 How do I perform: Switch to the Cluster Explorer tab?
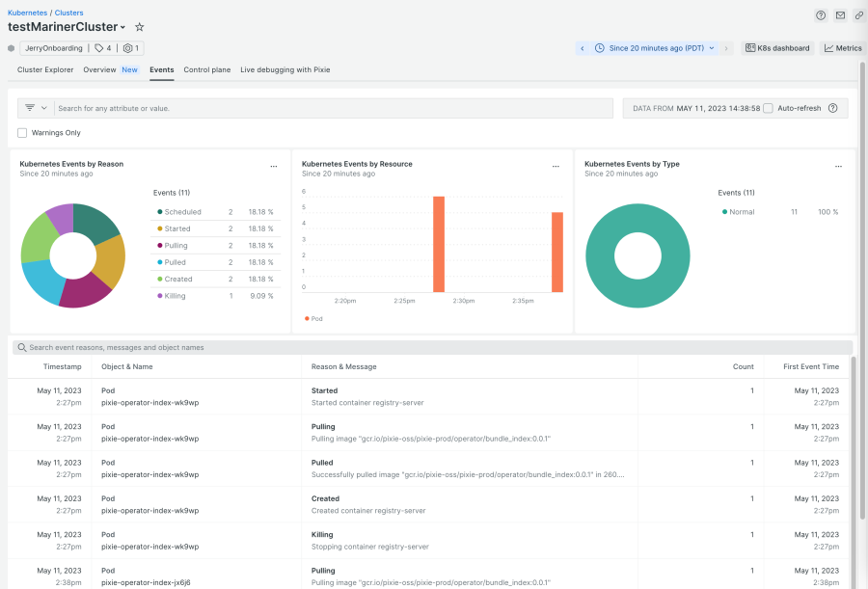coord(45,69)
